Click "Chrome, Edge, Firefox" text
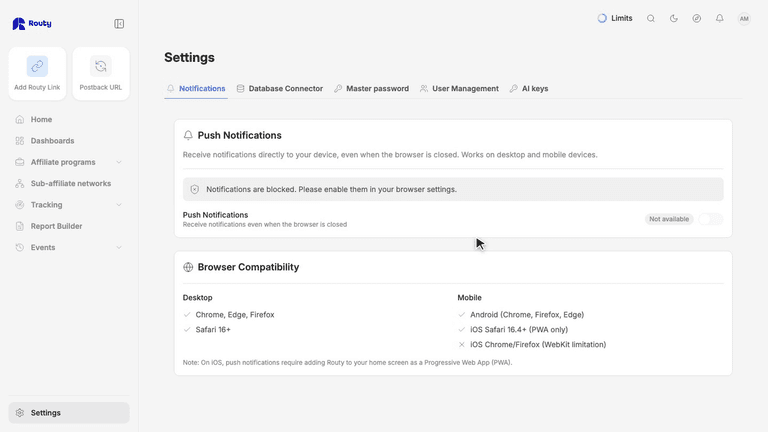The image size is (768, 432). (235, 315)
